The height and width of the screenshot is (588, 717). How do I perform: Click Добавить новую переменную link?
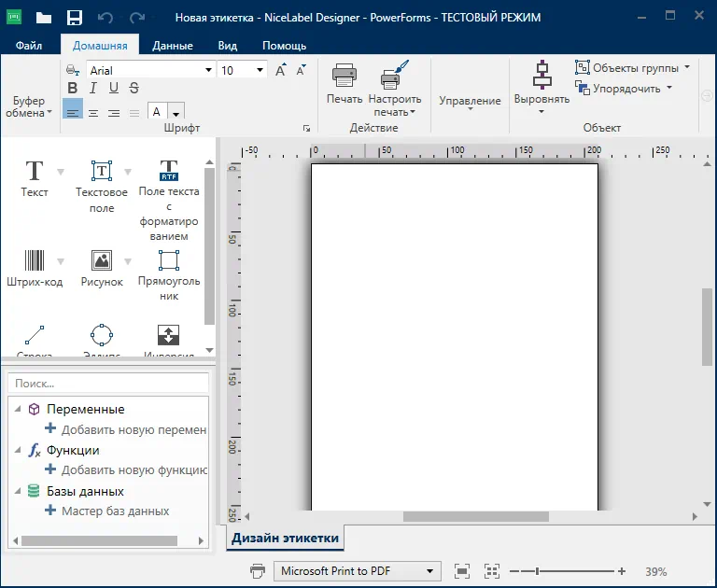point(126,429)
